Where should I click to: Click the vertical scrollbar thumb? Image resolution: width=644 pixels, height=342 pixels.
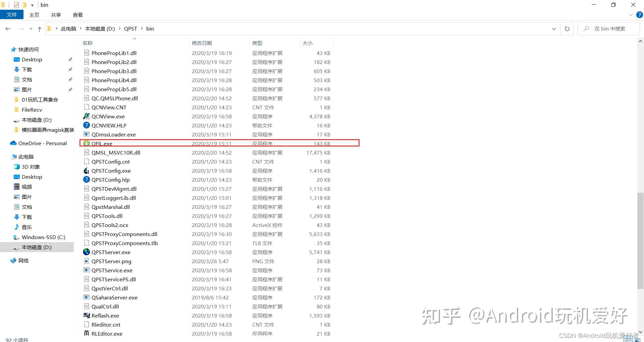(640, 240)
